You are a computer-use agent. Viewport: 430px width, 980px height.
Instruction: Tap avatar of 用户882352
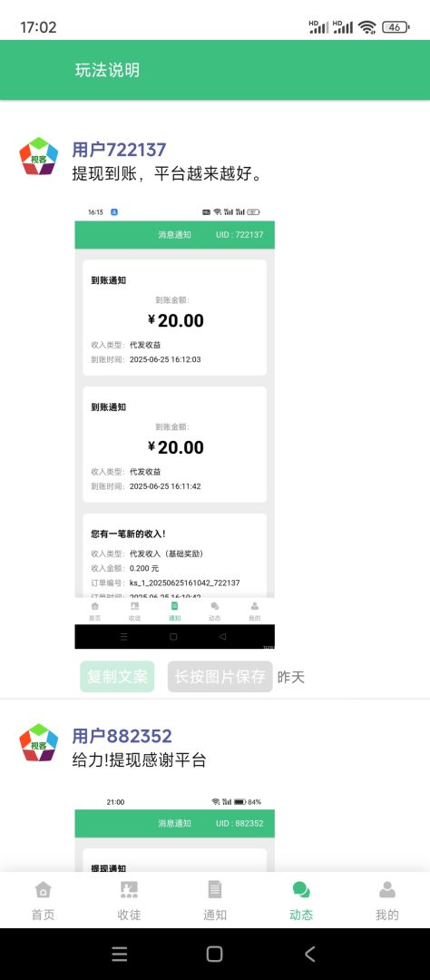coord(39,742)
